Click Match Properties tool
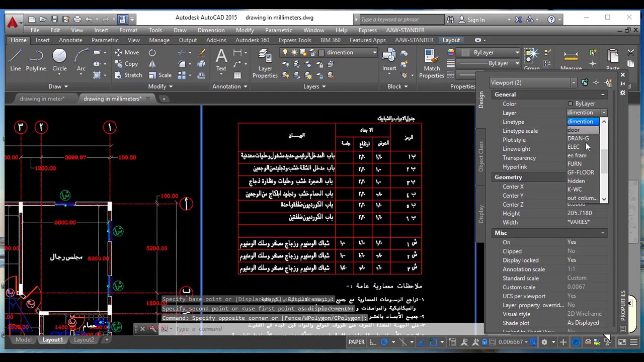Viewport: 644px width, 362px height. tap(431, 63)
